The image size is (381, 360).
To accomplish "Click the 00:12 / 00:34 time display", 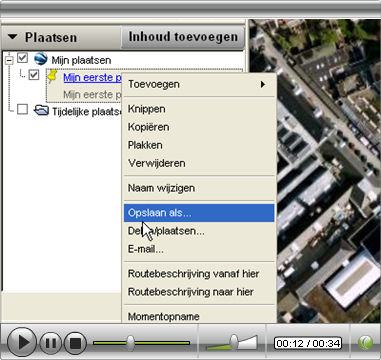I will point(308,343).
